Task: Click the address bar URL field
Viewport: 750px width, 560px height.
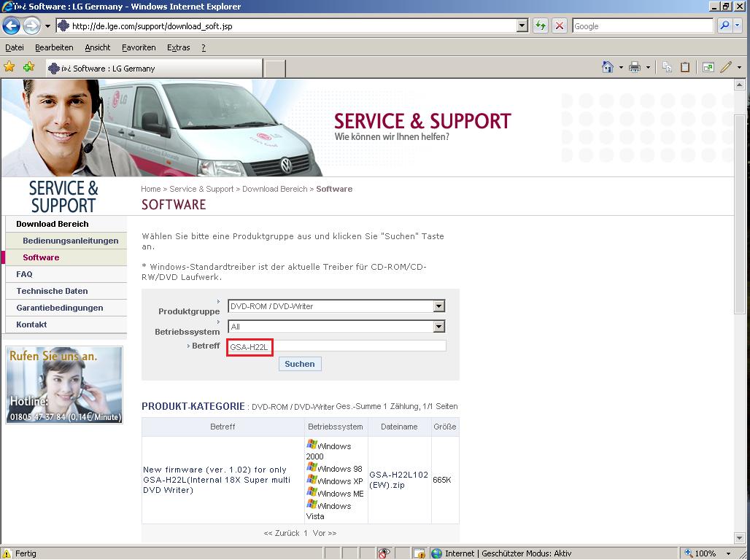Action: coord(287,26)
